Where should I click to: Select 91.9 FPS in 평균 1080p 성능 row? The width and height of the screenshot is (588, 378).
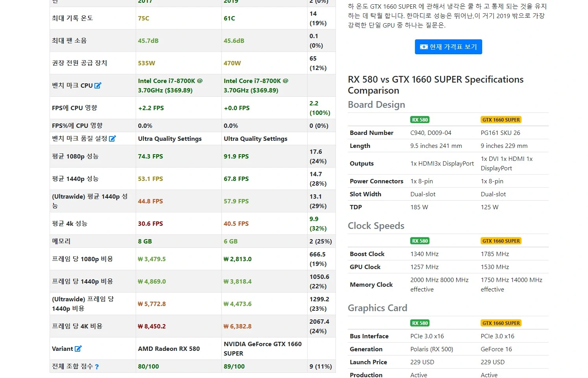[236, 156]
